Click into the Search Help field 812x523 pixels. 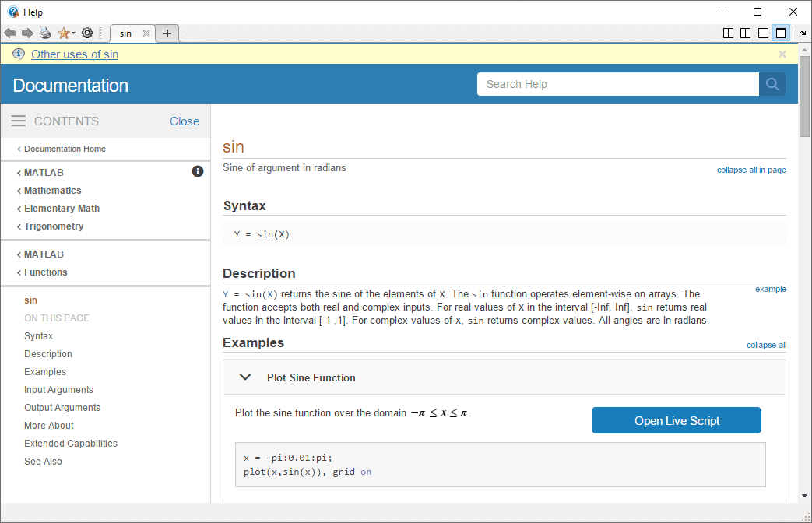[x=618, y=84]
